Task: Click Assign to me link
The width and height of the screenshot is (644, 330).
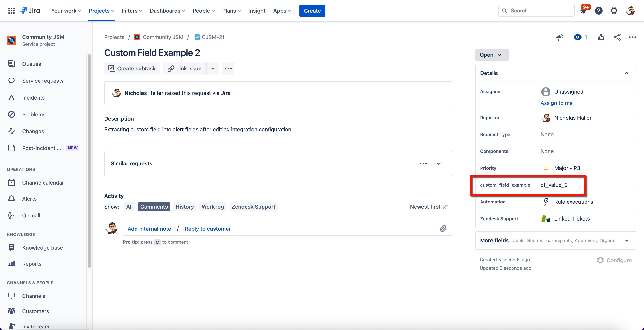Action: [x=556, y=103]
